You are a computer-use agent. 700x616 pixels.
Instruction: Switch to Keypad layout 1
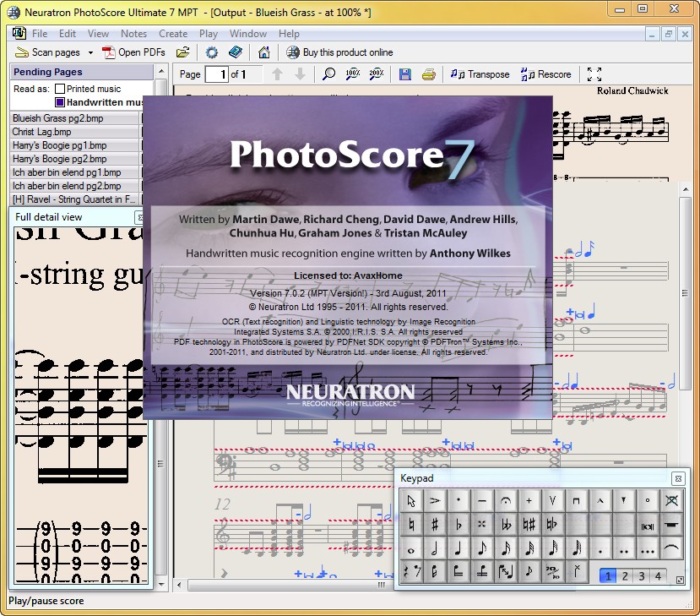click(608, 576)
